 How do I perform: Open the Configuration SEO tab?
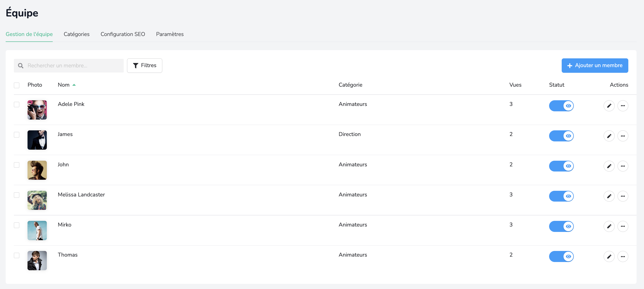point(123,34)
